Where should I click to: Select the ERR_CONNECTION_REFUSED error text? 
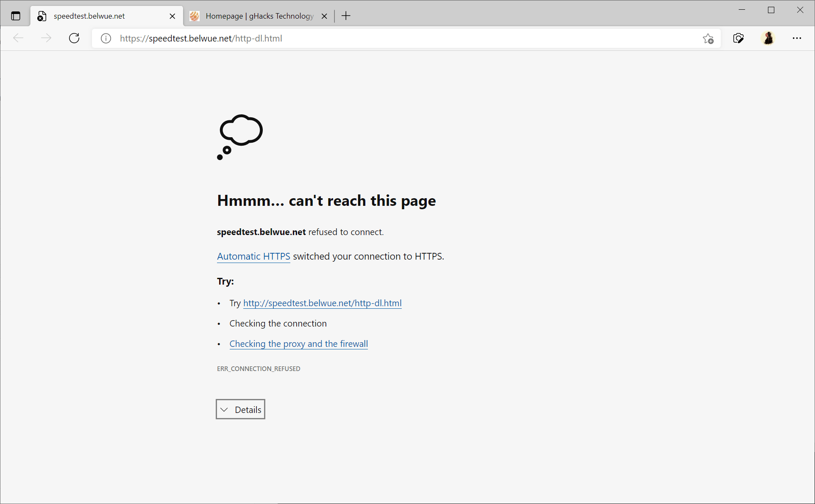259,368
